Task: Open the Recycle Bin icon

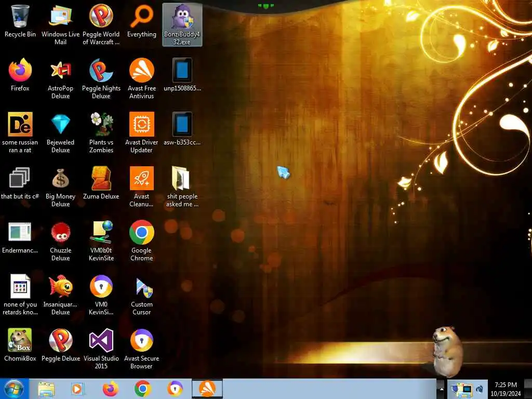Action: coord(20,21)
